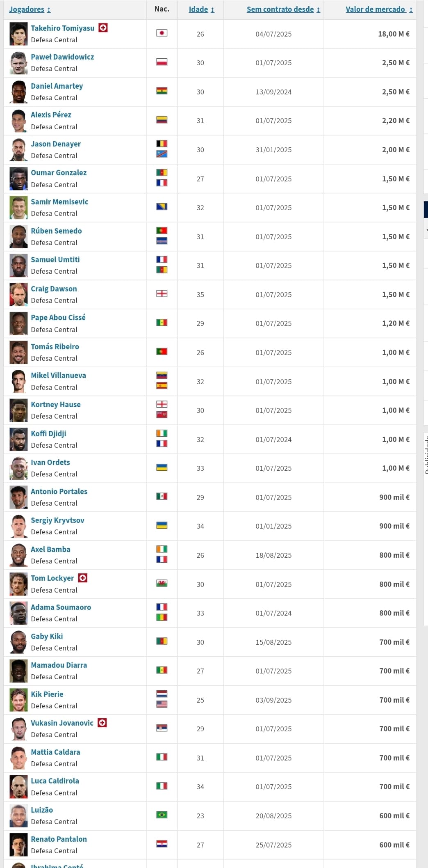
Task: Click the injury icon beside Takehiro Tomiyasu
Action: 103,28
